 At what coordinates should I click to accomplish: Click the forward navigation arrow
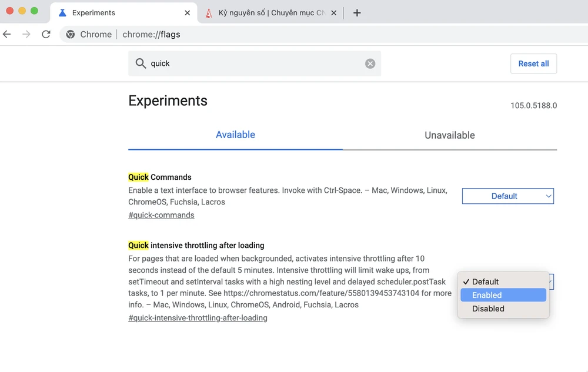point(26,35)
